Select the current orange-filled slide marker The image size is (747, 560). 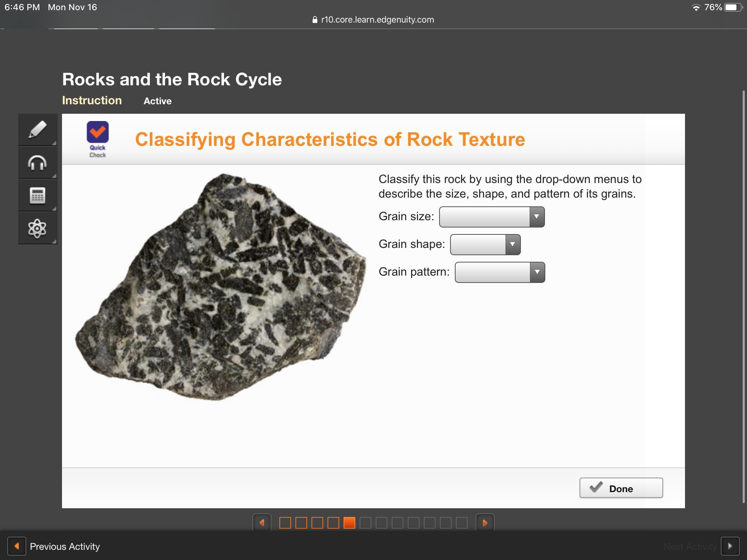(349, 523)
